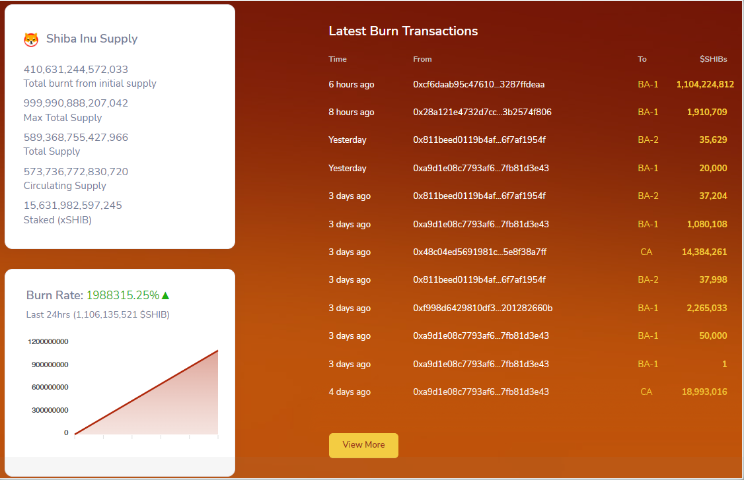Viewport: 744px width, 480px height.
Task: Select burn amount 37,998
Action: [x=713, y=280]
